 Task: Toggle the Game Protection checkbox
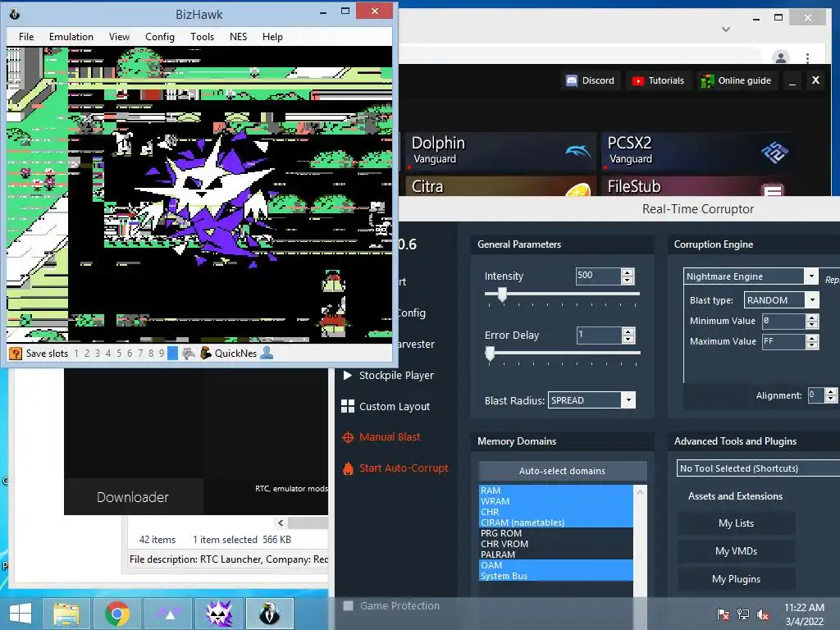pos(348,606)
